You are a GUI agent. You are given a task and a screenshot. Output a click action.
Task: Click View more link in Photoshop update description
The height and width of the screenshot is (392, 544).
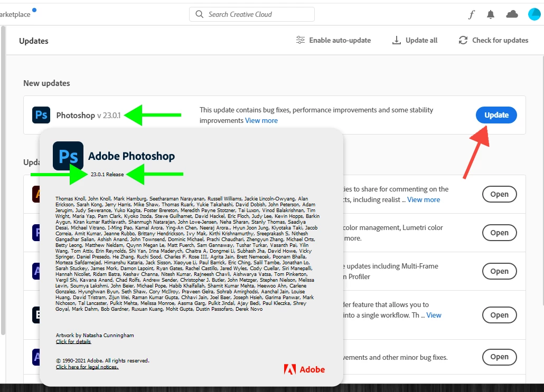(x=261, y=121)
